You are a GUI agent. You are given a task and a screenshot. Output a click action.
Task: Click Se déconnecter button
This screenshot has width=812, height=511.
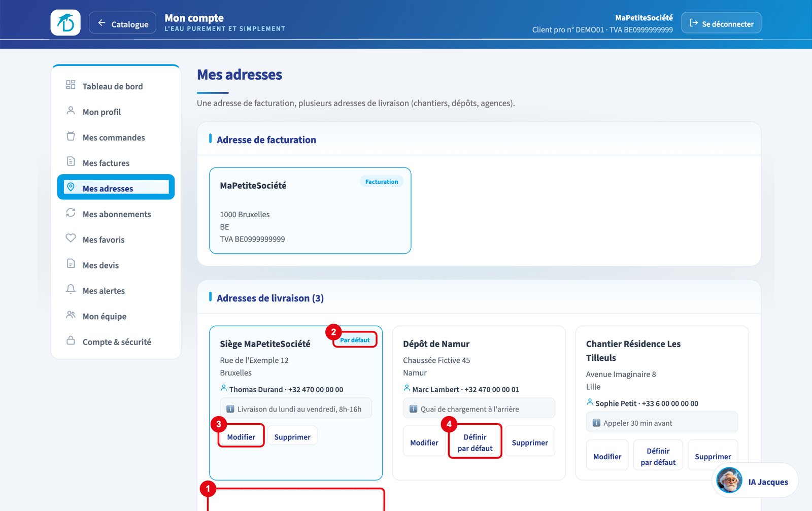point(721,23)
